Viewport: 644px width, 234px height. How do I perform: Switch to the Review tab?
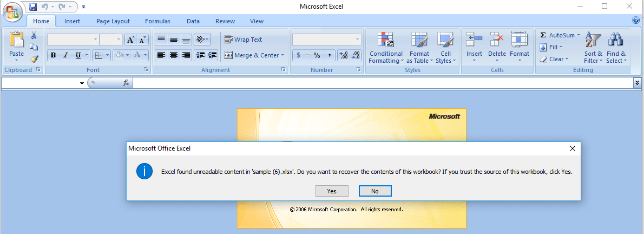coord(225,21)
